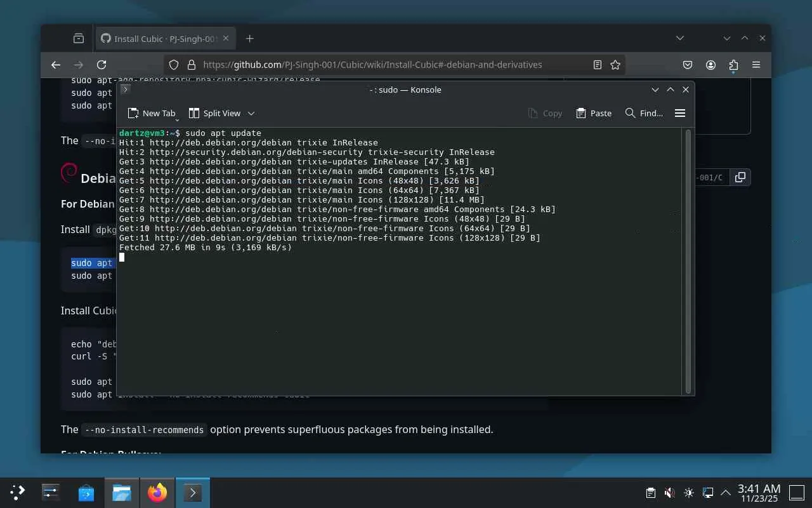Reload the GitHub wiki page
The height and width of the screenshot is (508, 812).
point(101,65)
